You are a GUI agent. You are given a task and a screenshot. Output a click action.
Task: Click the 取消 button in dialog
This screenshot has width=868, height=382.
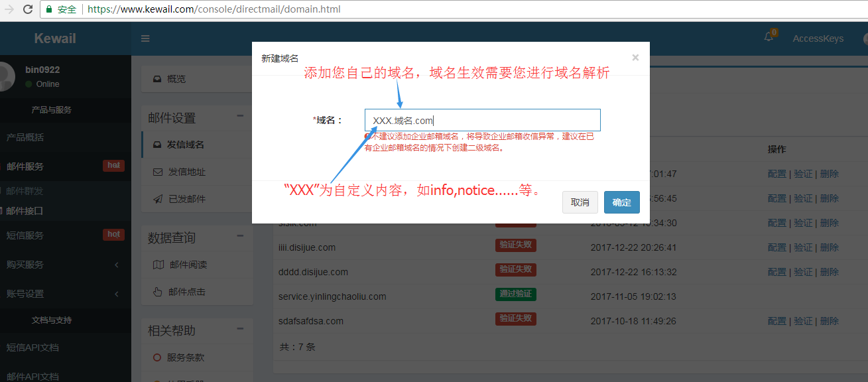click(580, 202)
